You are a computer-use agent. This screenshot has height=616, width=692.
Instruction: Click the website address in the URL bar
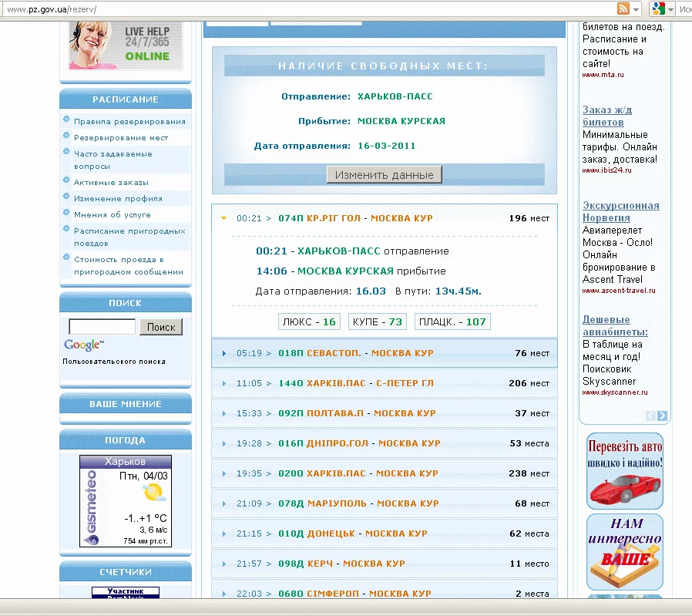52,9
